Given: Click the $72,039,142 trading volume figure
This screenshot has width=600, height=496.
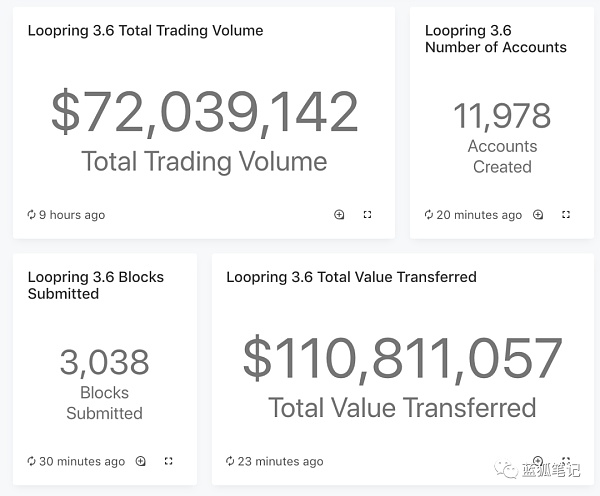Looking at the screenshot, I should (204, 112).
